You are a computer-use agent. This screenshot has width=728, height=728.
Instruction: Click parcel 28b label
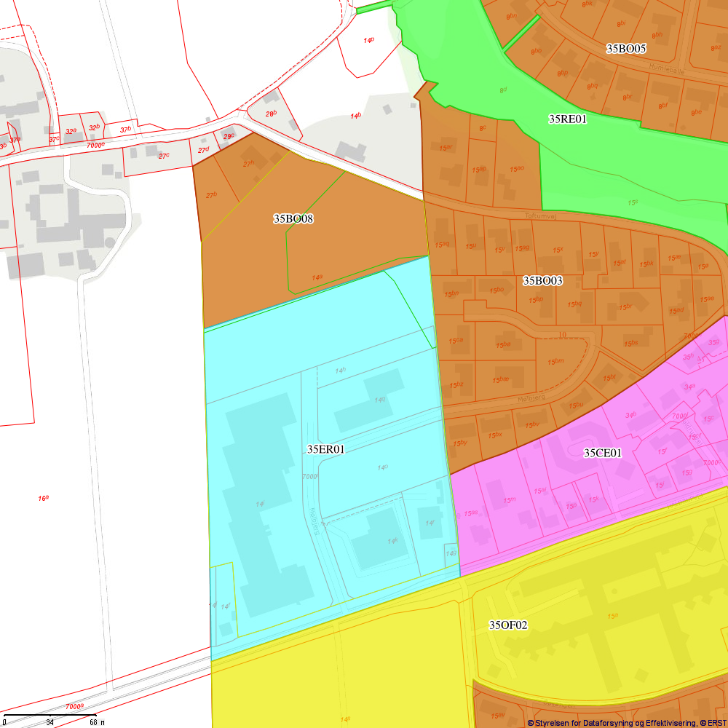pyautogui.click(x=271, y=114)
